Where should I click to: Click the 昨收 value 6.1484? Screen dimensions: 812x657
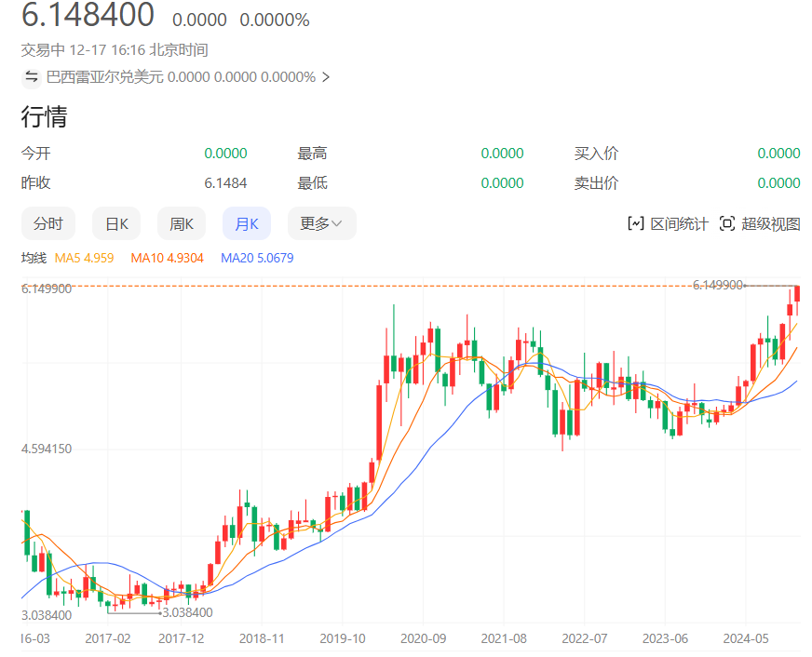(225, 183)
